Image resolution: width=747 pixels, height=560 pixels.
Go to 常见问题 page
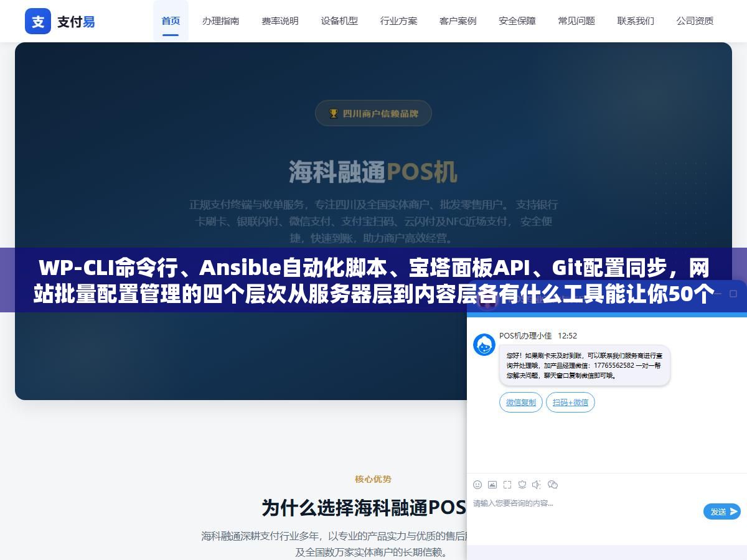pyautogui.click(x=576, y=21)
